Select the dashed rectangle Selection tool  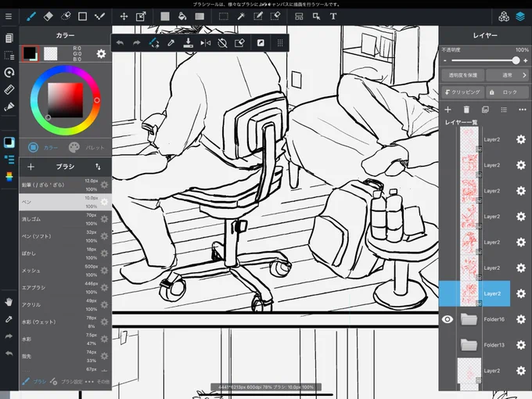click(223, 16)
